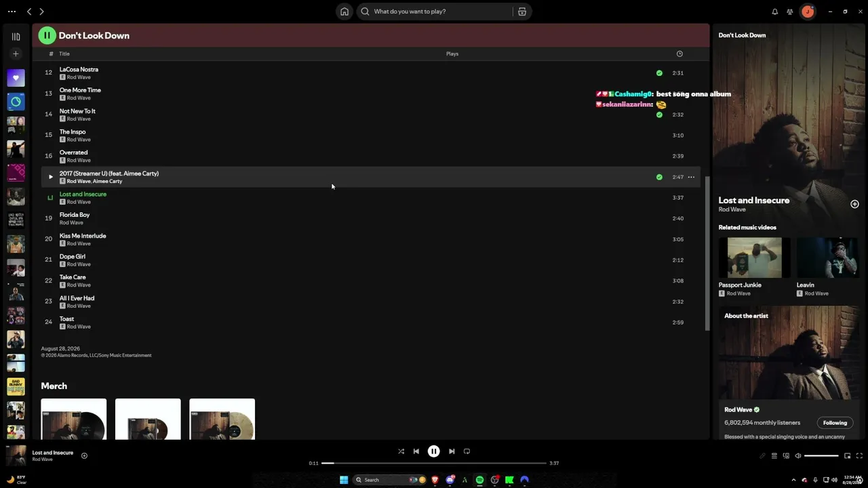This screenshot has height=488, width=868.
Task: Open the first merch vinyl item
Action: [74, 419]
